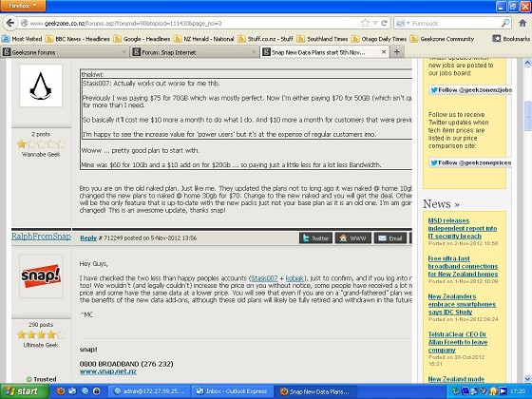Click the Reply link on post 712249
Image resolution: width=532 pixels, height=399 pixels.
pyautogui.click(x=88, y=238)
